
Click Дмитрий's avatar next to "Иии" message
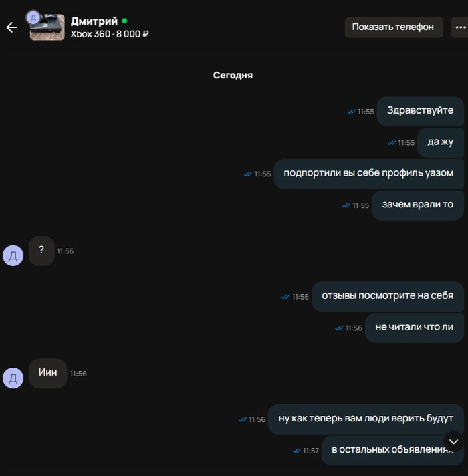(x=13, y=378)
